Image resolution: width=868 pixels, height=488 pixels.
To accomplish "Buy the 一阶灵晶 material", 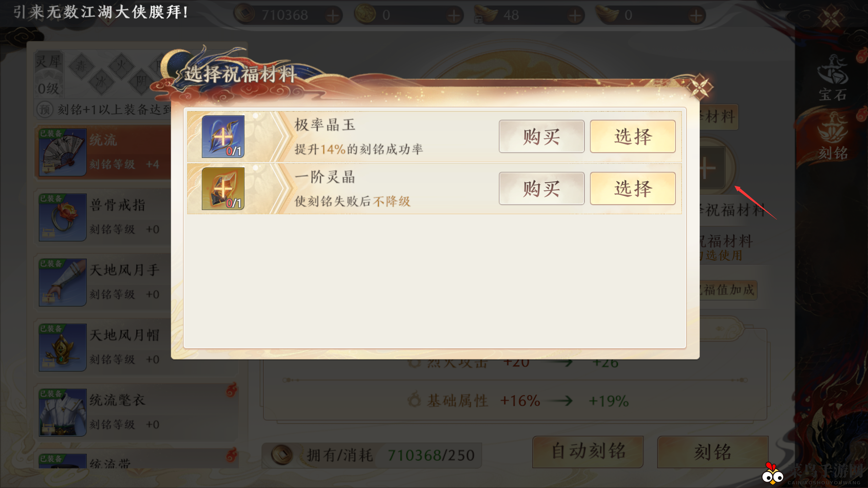I will pos(541,188).
